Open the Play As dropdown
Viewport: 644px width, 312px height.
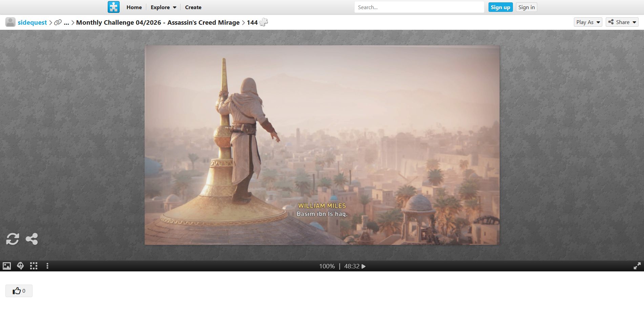click(588, 22)
